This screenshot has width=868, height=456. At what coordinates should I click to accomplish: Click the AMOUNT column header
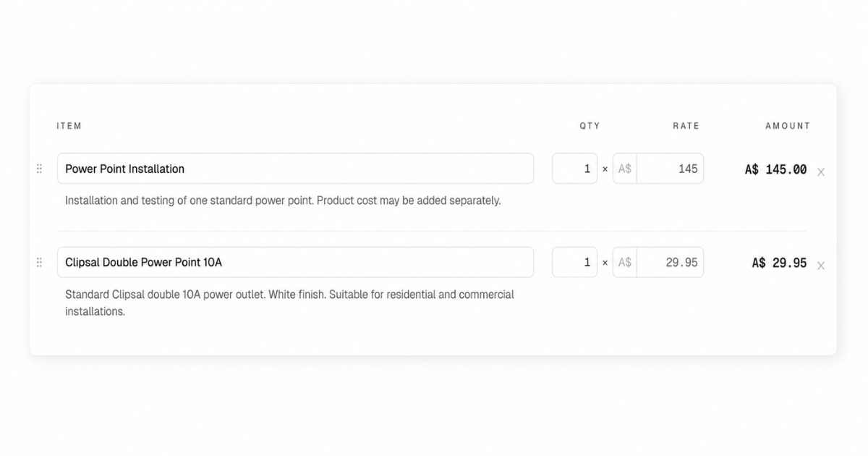[788, 126]
